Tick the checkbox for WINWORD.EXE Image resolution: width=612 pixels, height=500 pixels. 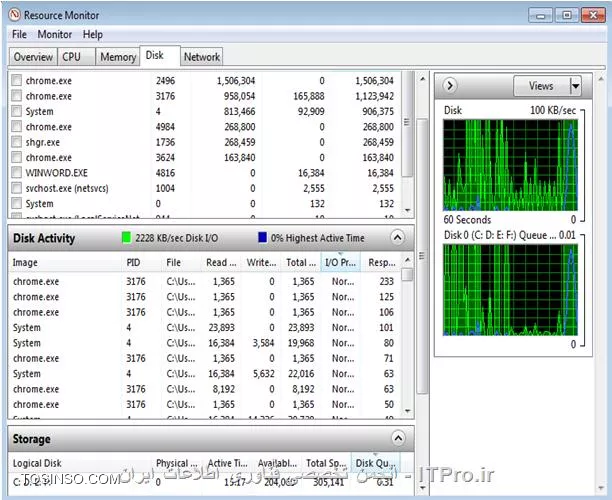tap(16, 173)
